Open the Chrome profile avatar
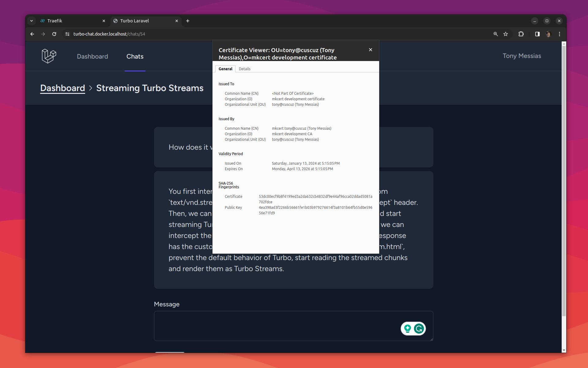588x368 pixels. click(x=548, y=34)
